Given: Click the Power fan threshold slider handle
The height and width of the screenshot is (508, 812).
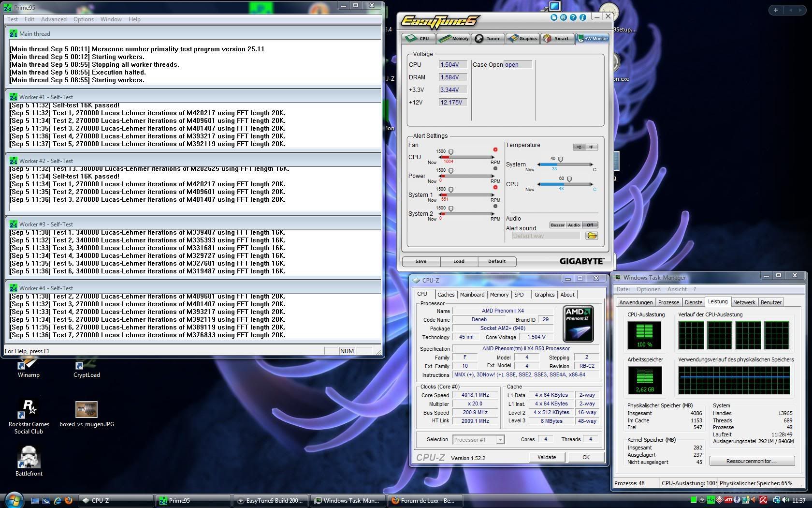Looking at the screenshot, I should [x=451, y=171].
